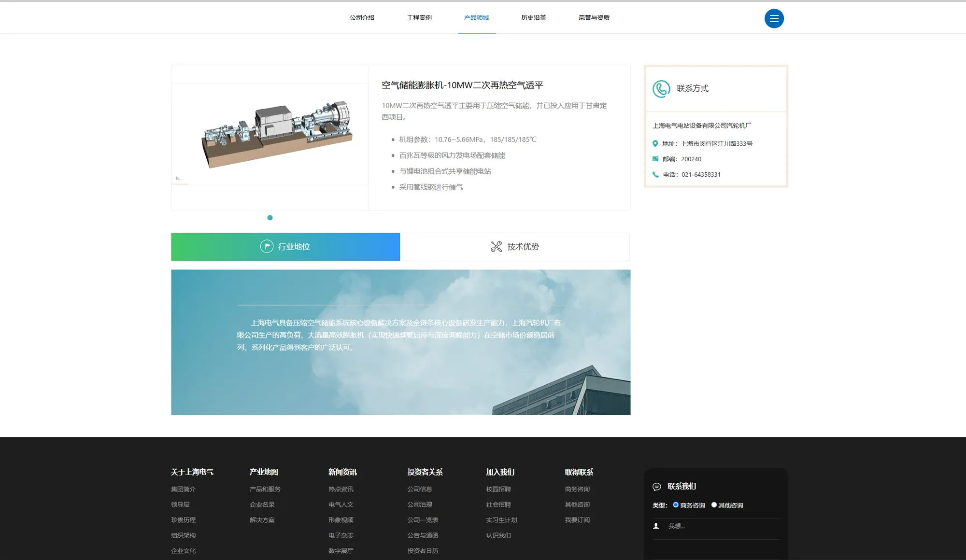The width and height of the screenshot is (966, 560).
Task: Click the phone icon beside 联系方式
Action: 661,89
